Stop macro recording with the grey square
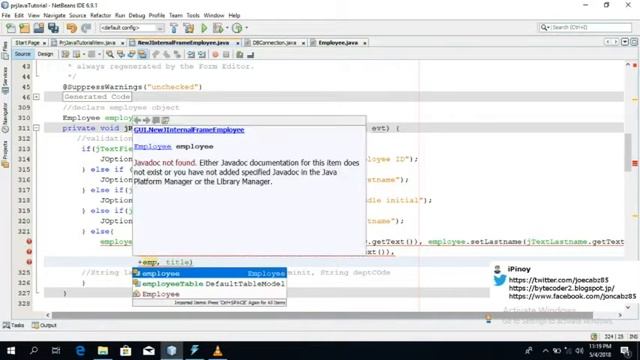The width and height of the screenshot is (640, 360). (226, 54)
